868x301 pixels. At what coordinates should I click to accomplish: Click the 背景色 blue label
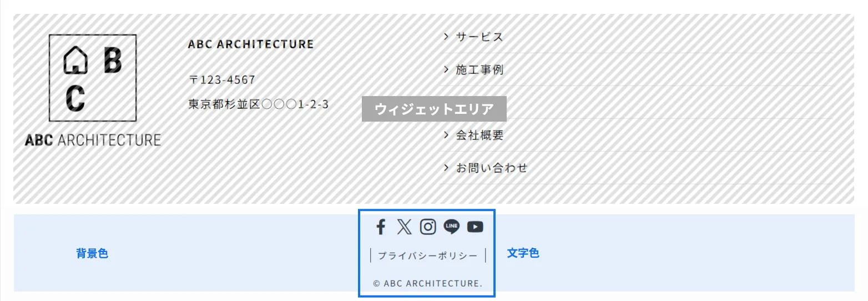[x=92, y=254]
